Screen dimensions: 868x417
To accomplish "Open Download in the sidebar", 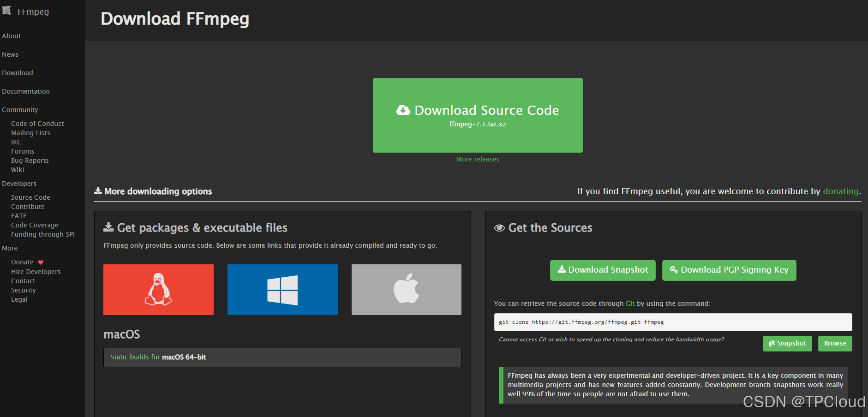I will [x=18, y=73].
